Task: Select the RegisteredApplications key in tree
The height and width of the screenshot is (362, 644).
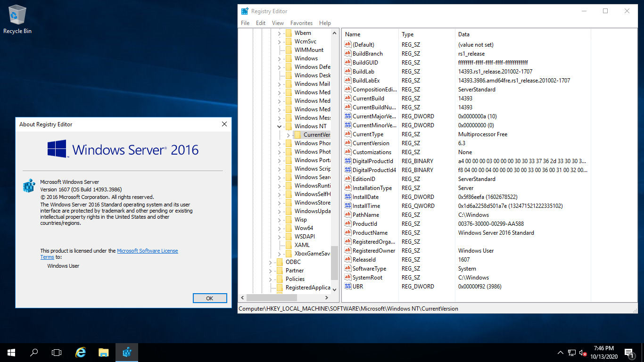Action: 308,288
